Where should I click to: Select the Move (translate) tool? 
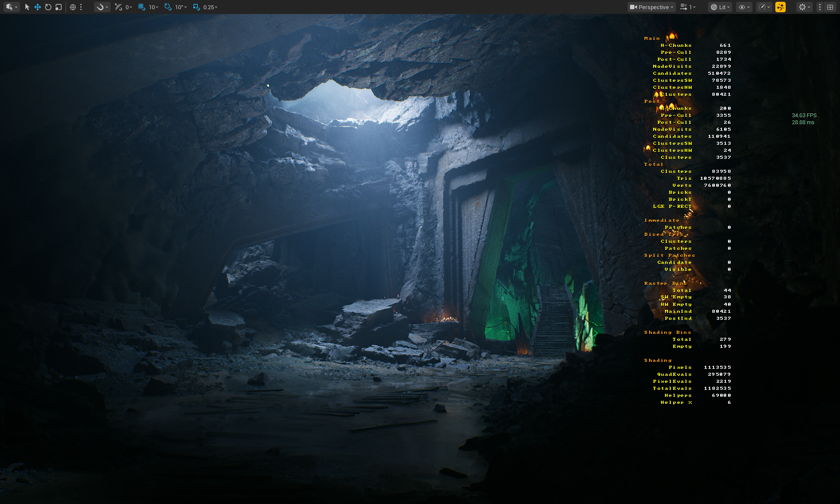pos(38,7)
